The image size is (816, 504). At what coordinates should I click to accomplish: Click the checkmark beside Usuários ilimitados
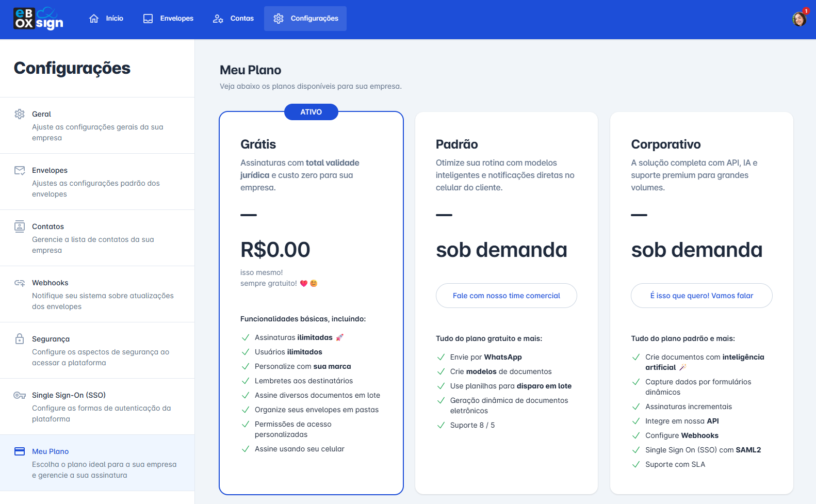[246, 352]
